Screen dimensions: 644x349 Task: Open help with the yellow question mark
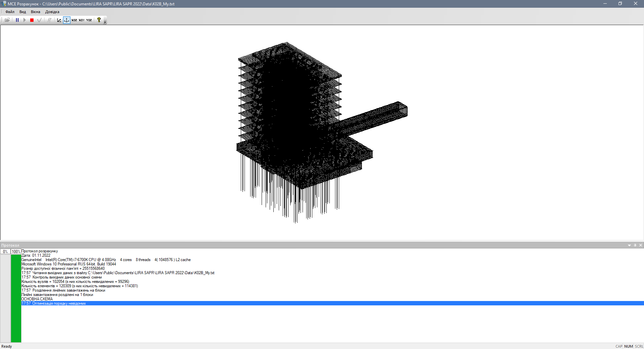[x=99, y=20]
